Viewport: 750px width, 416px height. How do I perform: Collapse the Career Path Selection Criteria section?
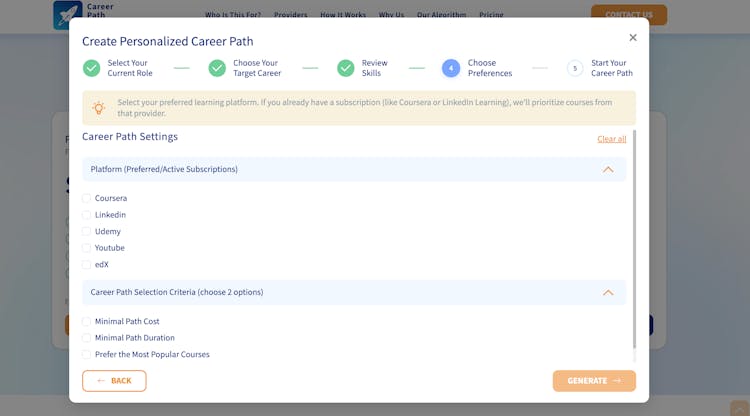click(608, 292)
